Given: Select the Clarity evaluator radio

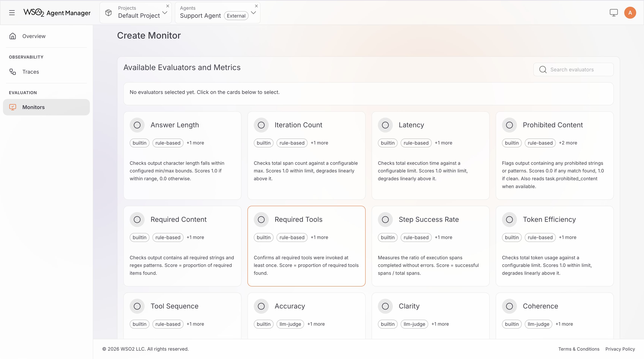Looking at the screenshot, I should tap(385, 306).
